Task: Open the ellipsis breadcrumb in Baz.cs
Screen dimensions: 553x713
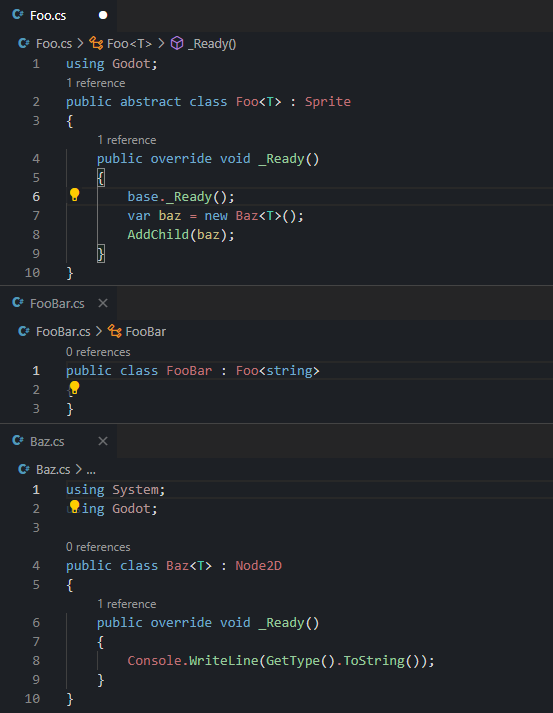Action: click(x=91, y=470)
